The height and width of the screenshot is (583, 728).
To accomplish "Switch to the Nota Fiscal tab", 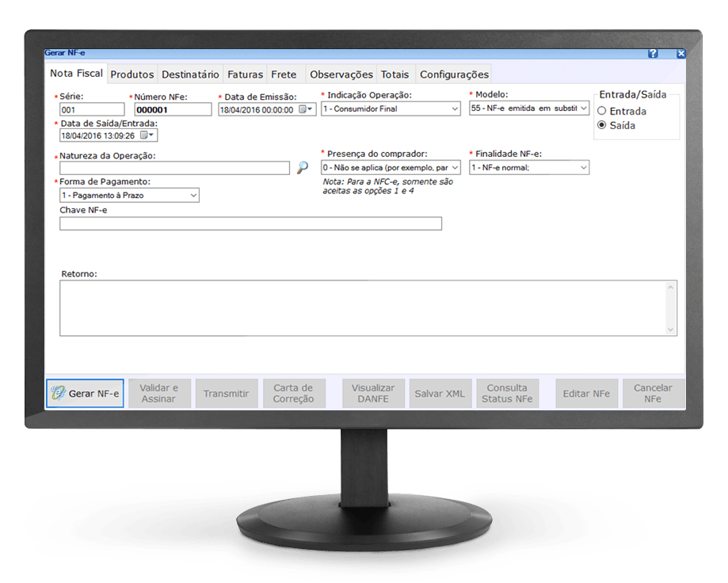I will coord(77,74).
